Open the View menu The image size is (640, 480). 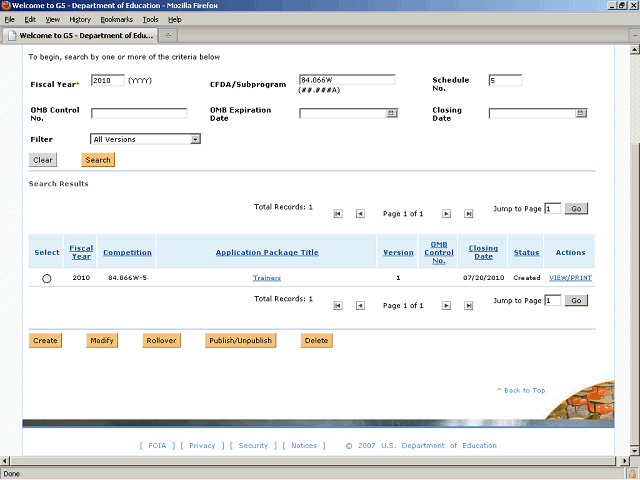[53, 20]
